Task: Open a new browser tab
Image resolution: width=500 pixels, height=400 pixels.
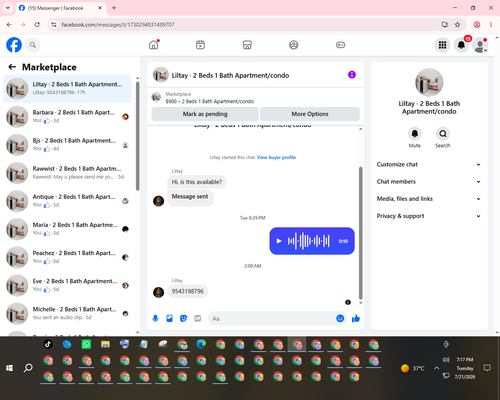Action: [114, 8]
